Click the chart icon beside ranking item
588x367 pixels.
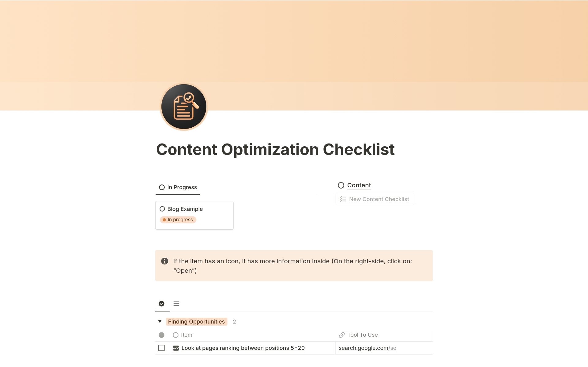[x=176, y=348]
